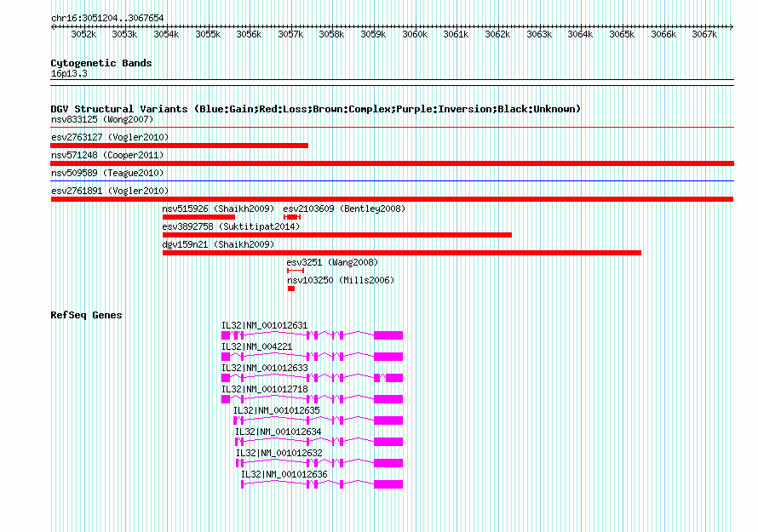This screenshot has width=758, height=532.
Task: Click the red esv2761891 loss bar
Action: (x=392, y=199)
